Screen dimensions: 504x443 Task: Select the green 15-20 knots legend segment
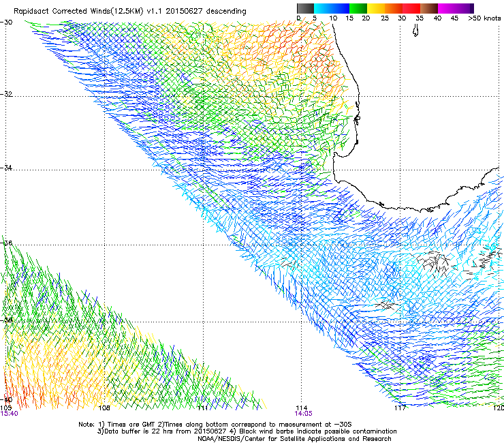coord(358,8)
